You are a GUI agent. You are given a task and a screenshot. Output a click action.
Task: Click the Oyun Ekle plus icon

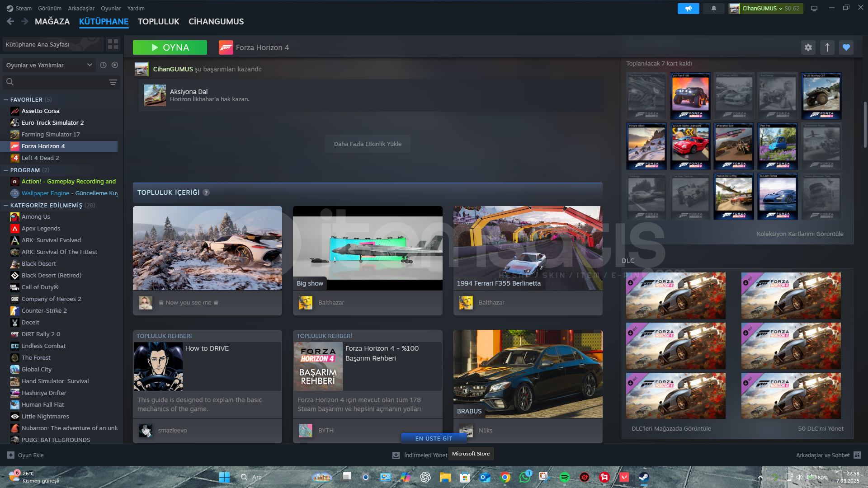11,455
